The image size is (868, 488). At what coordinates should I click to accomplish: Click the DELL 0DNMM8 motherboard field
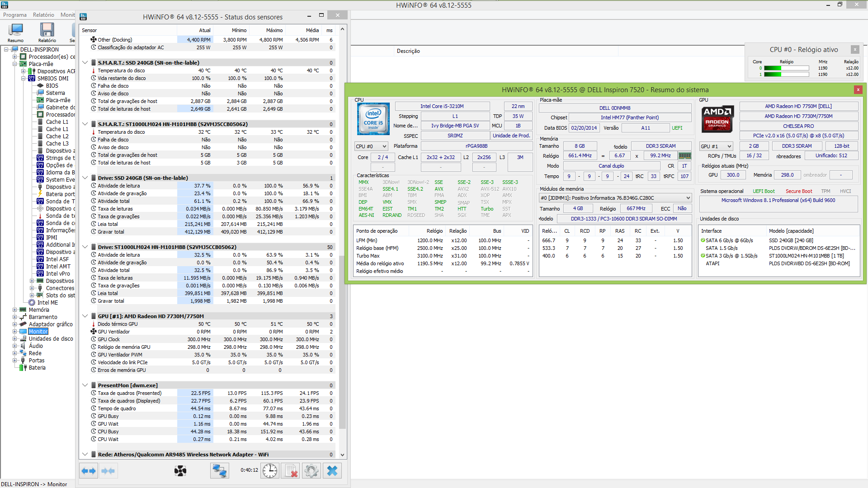click(x=615, y=108)
